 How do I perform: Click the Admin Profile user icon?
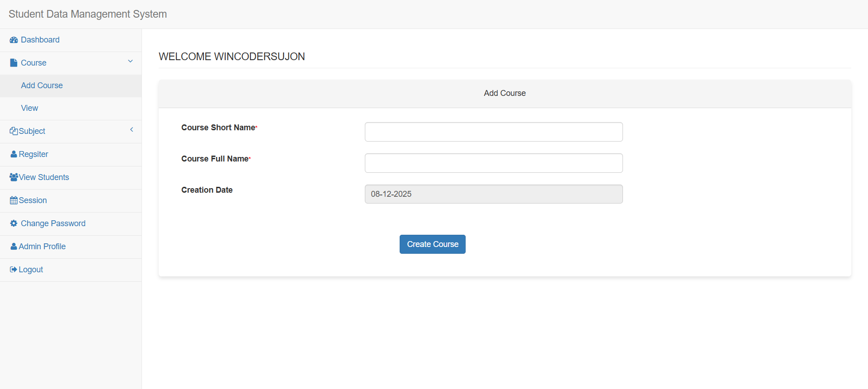(14, 247)
